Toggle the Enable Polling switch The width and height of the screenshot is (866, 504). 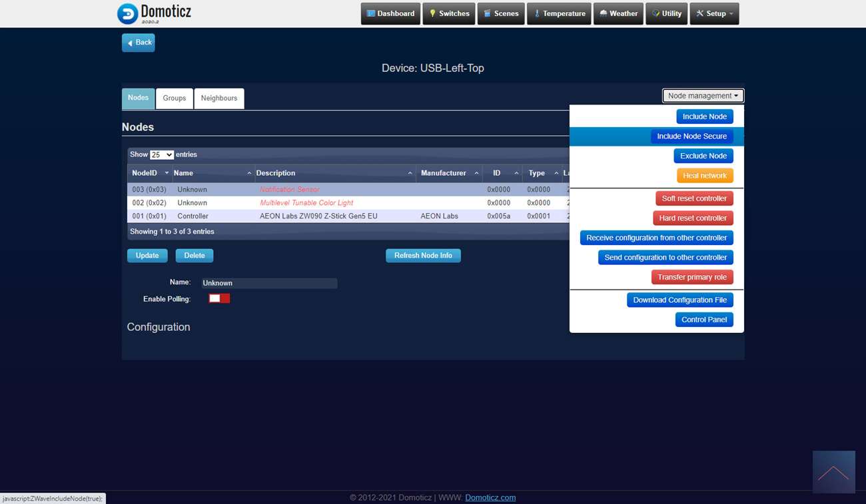219,299
